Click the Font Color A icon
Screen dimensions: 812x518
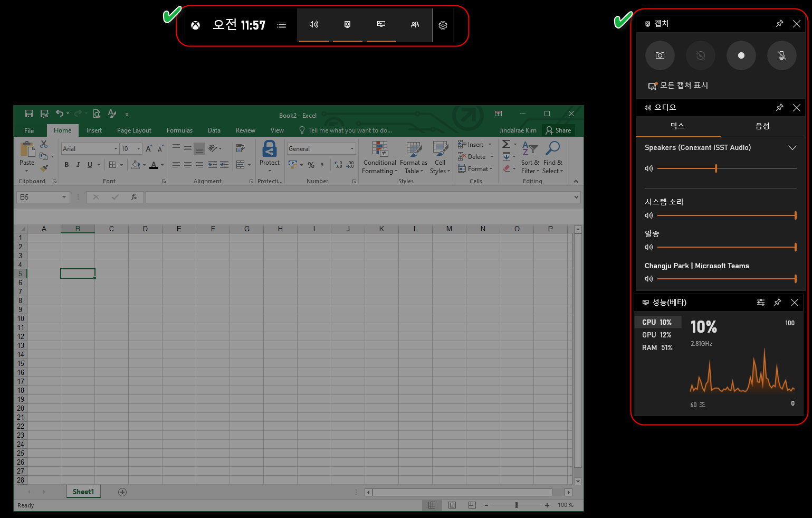154,165
